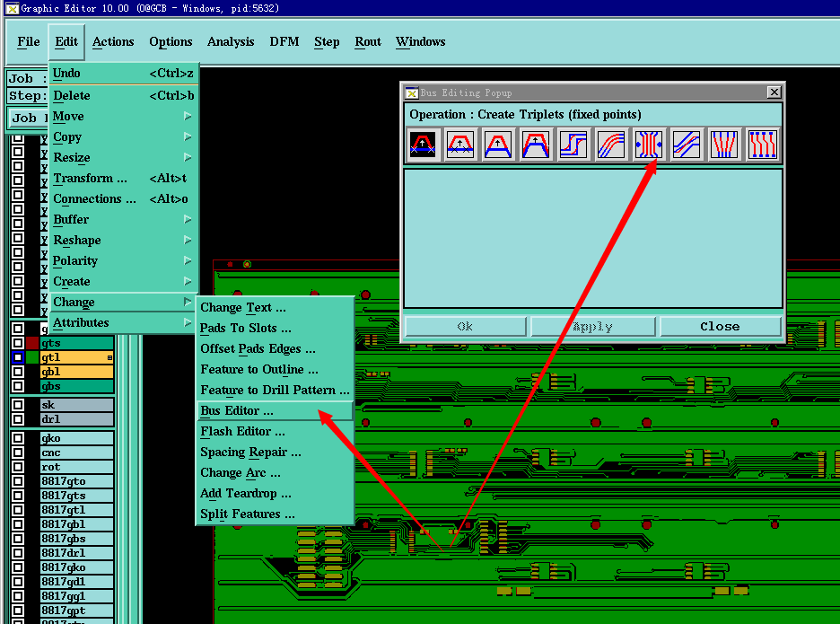Click the Ok button in Bus Editing Popup
The image size is (840, 624).
tap(466, 327)
